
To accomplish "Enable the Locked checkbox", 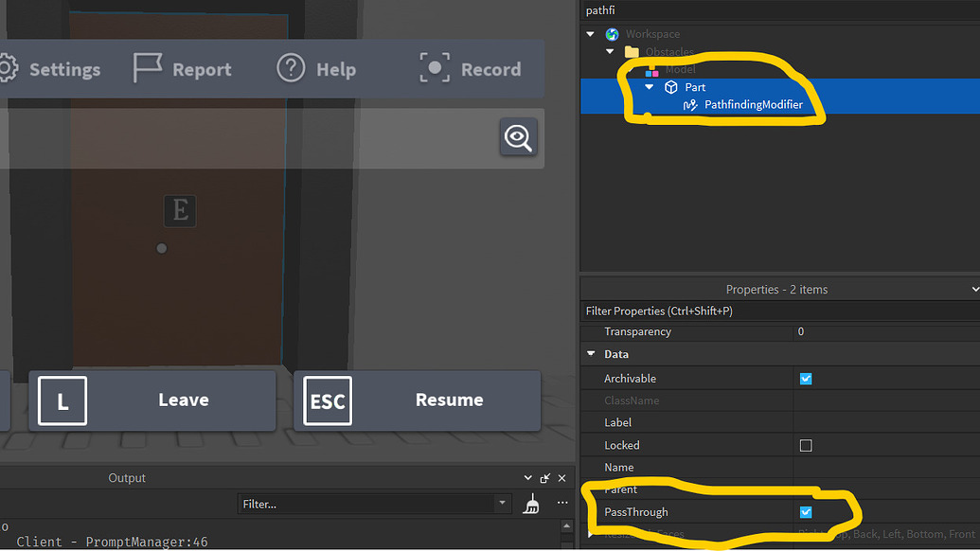I will pyautogui.click(x=806, y=444).
